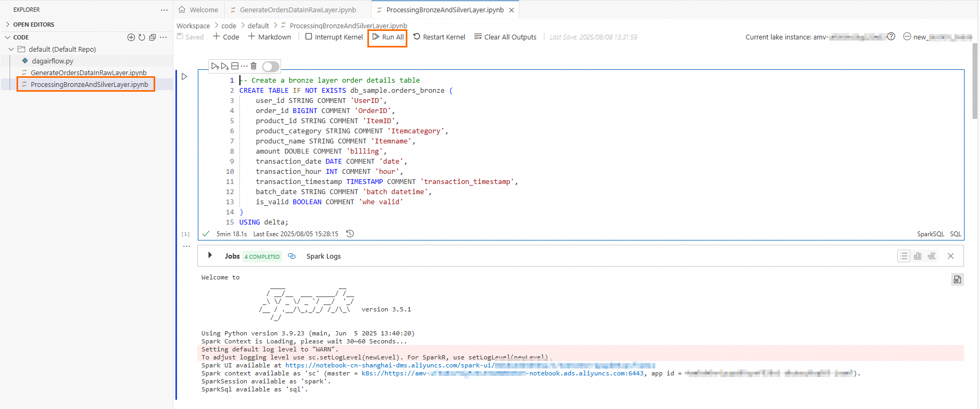Expand the OPEN EDITORS section
The width and height of the screenshot is (980, 409).
pos(34,25)
